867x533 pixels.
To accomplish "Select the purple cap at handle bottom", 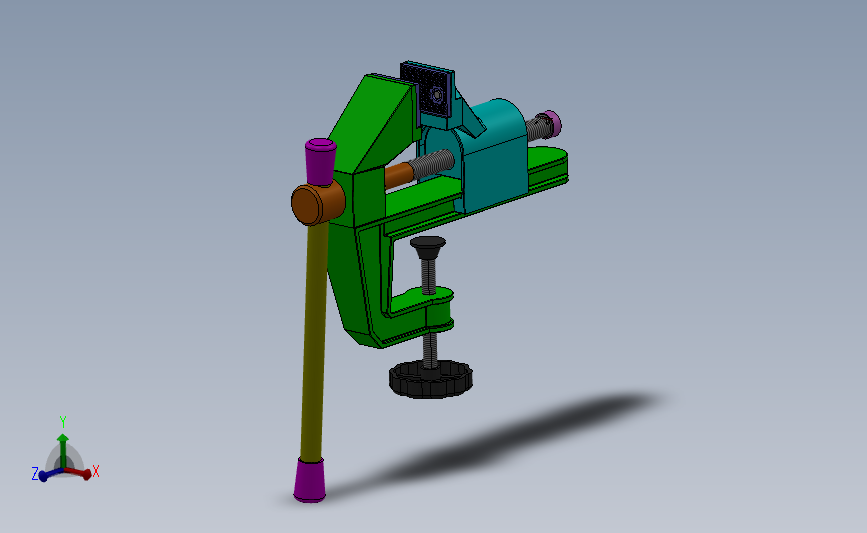I will 310,479.
